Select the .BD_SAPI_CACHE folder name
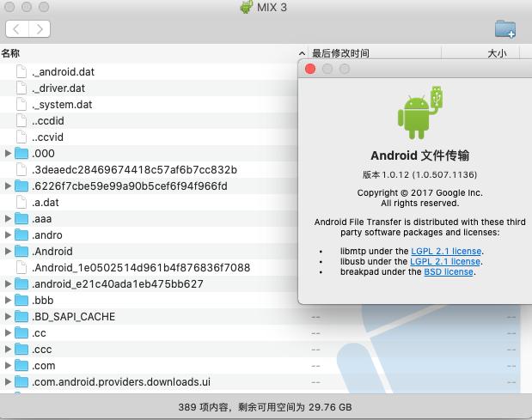This screenshot has width=532, height=420. coord(74,317)
